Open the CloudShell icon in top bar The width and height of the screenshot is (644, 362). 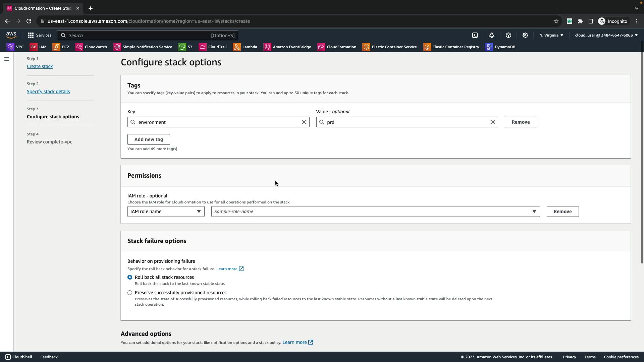(475, 35)
